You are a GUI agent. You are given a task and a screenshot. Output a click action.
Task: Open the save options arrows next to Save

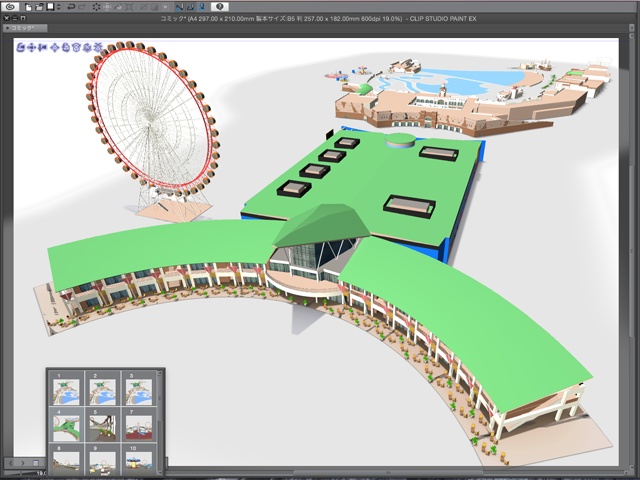tap(58, 7)
